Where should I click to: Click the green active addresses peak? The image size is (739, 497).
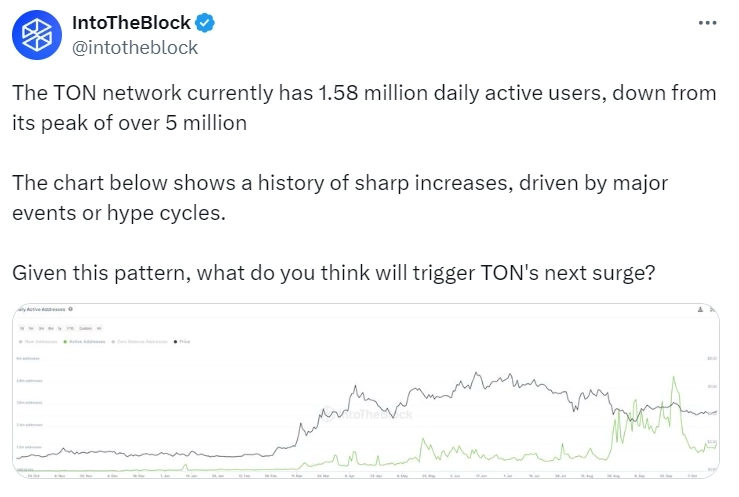678,377
